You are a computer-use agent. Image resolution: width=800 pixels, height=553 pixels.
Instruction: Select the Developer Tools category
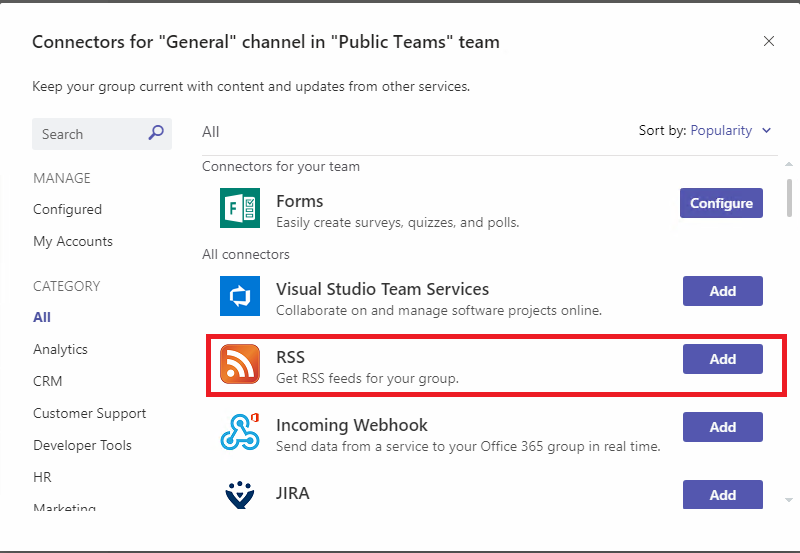click(82, 445)
